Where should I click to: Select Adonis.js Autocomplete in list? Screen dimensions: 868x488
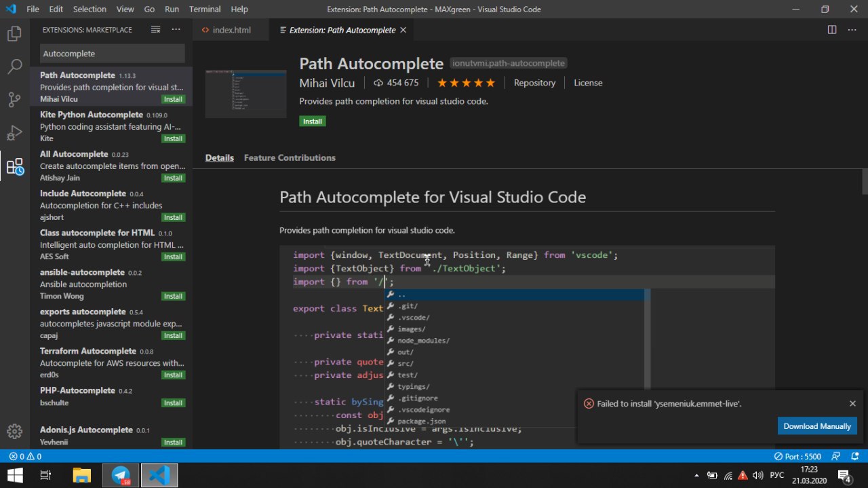tap(111, 435)
